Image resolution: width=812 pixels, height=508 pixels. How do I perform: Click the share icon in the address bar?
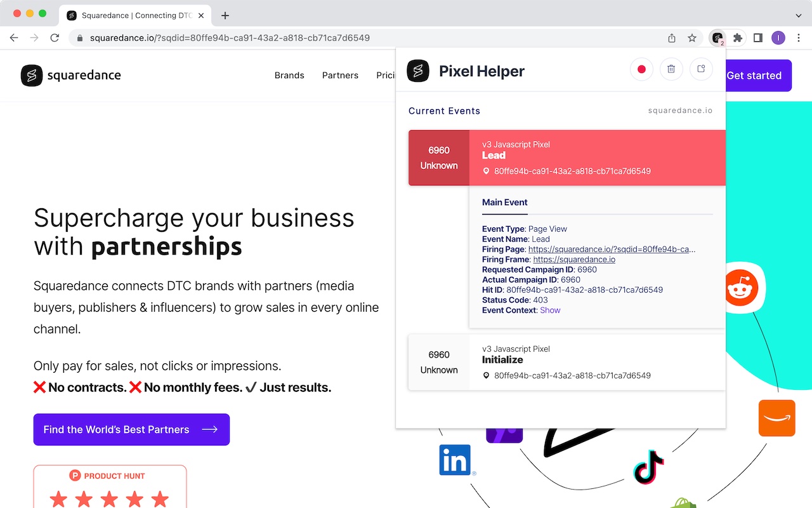point(672,38)
